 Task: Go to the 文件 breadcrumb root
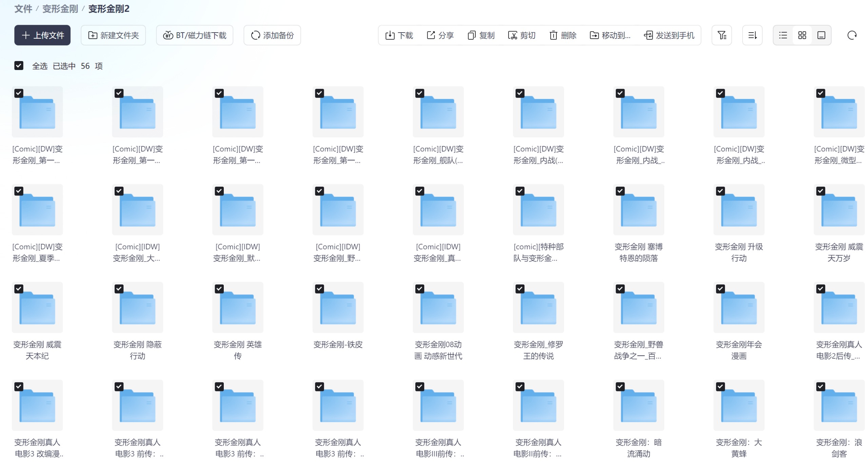23,9
